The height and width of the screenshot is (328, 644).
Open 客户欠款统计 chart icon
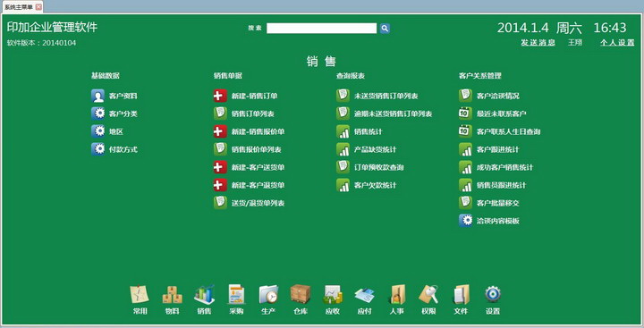pyautogui.click(x=343, y=185)
